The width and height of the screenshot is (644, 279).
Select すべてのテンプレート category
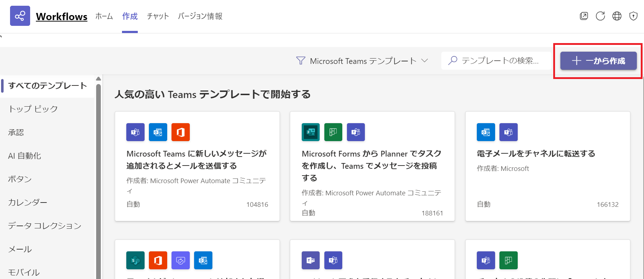coord(47,85)
